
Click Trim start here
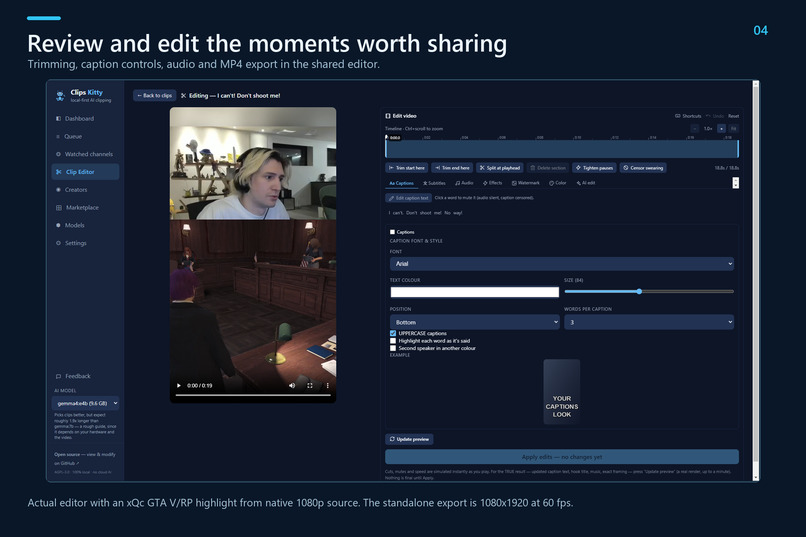pyautogui.click(x=407, y=168)
